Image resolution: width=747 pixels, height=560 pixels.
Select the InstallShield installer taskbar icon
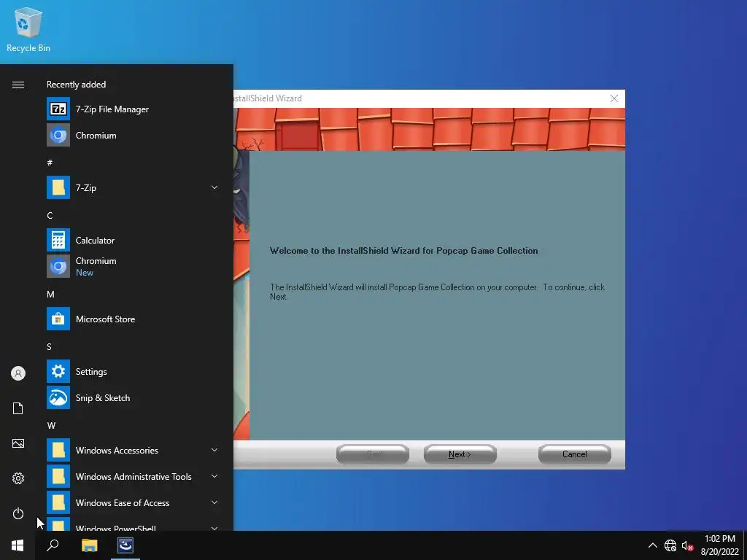click(125, 545)
